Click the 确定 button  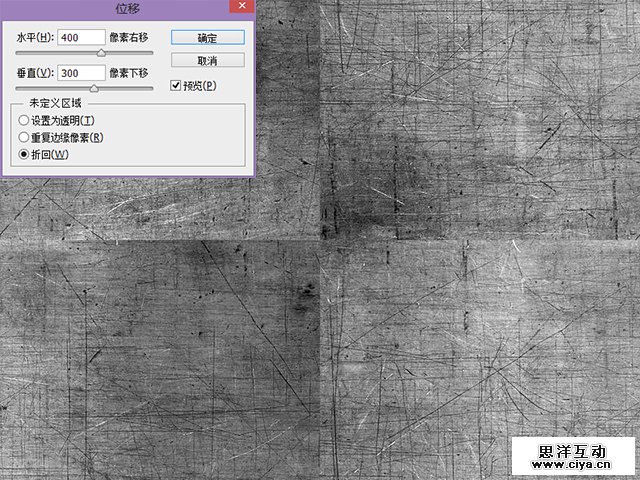[208, 38]
